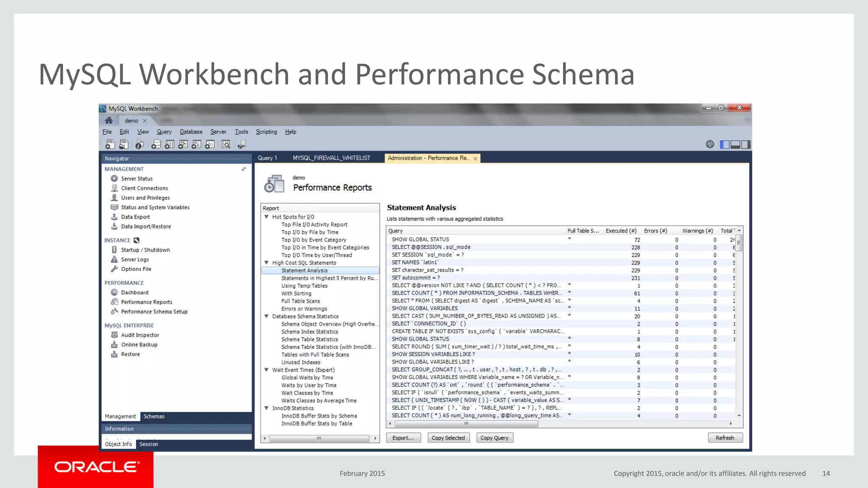Open the object inspector toolbar icon
The height and width of the screenshot is (488, 868).
point(139,144)
